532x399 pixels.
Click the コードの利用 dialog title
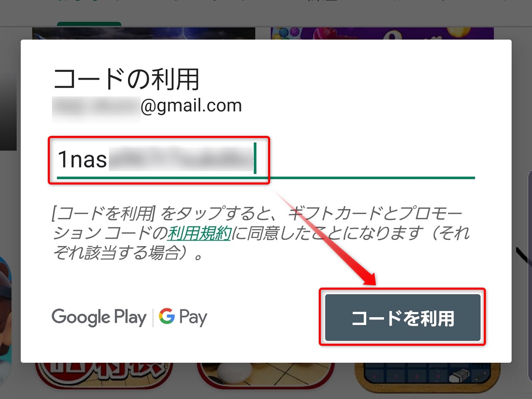pos(127,79)
